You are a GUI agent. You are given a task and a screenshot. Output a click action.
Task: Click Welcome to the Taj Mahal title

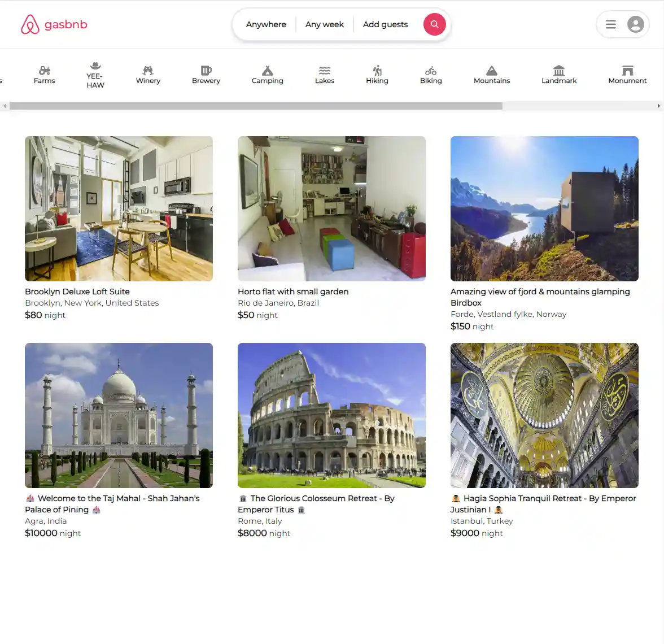112,504
